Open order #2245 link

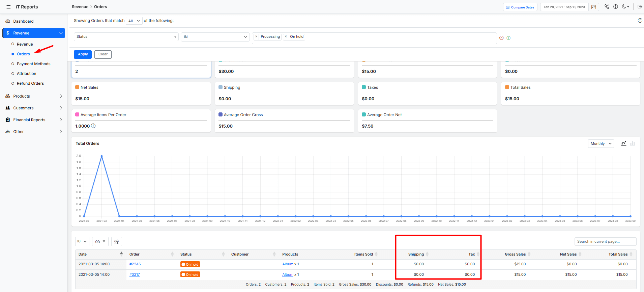pyautogui.click(x=135, y=264)
